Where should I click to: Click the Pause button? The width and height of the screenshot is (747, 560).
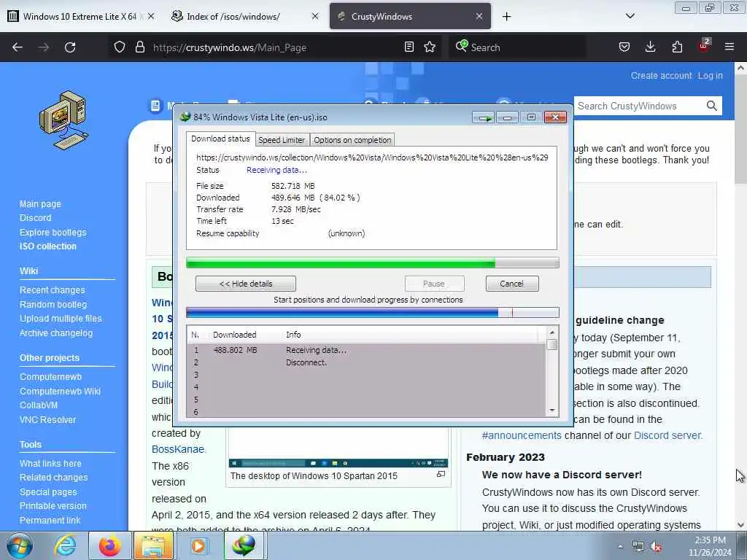click(x=434, y=284)
